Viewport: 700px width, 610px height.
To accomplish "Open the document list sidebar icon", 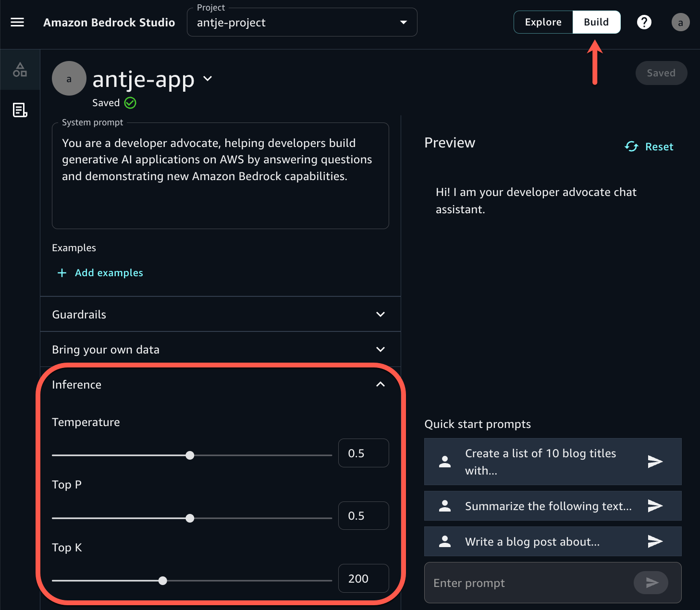I will coord(20,110).
